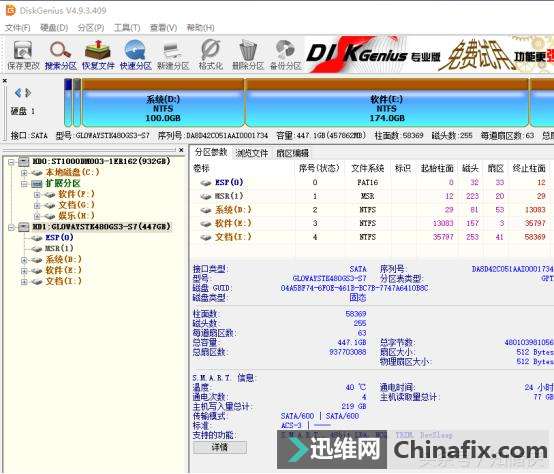Click the Save Changes (保存更改) toolbar icon
The width and height of the screenshot is (554, 474).
pos(23,55)
